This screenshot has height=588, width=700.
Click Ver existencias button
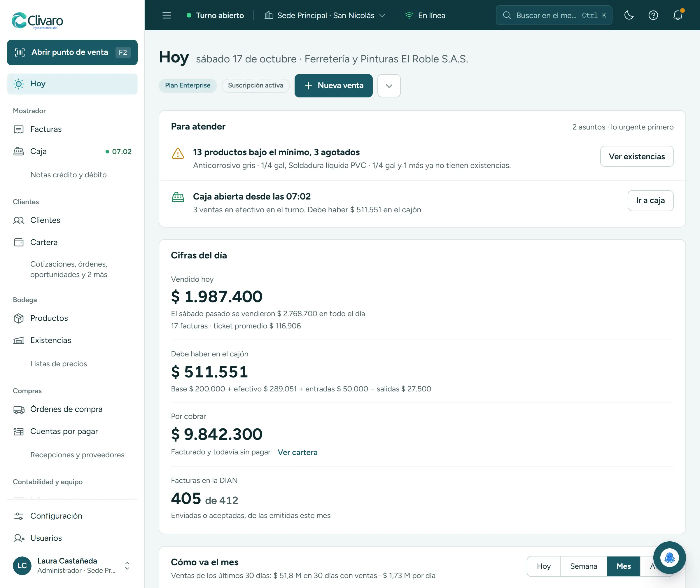(637, 156)
